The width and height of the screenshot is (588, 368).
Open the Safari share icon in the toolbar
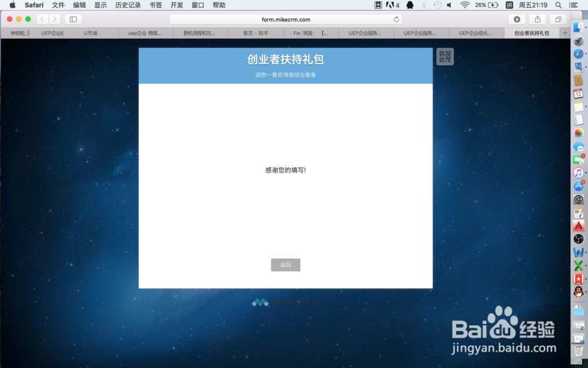(x=536, y=18)
